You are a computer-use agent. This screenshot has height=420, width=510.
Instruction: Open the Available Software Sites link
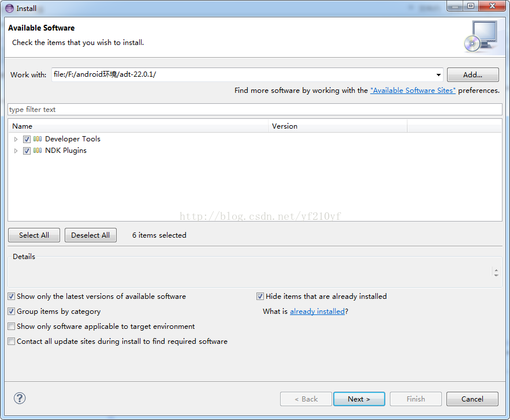(413, 91)
